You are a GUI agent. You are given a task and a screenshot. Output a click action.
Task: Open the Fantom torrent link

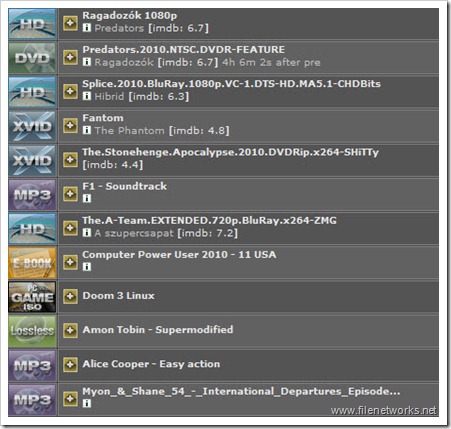tap(103, 118)
